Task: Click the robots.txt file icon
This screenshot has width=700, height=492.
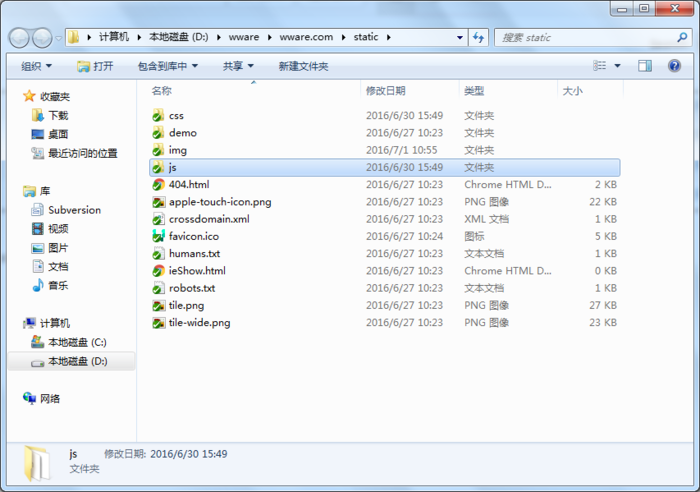Action: (x=158, y=288)
